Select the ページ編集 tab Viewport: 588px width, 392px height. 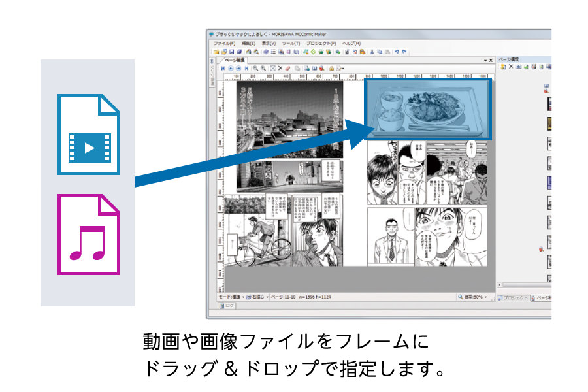[235, 60]
